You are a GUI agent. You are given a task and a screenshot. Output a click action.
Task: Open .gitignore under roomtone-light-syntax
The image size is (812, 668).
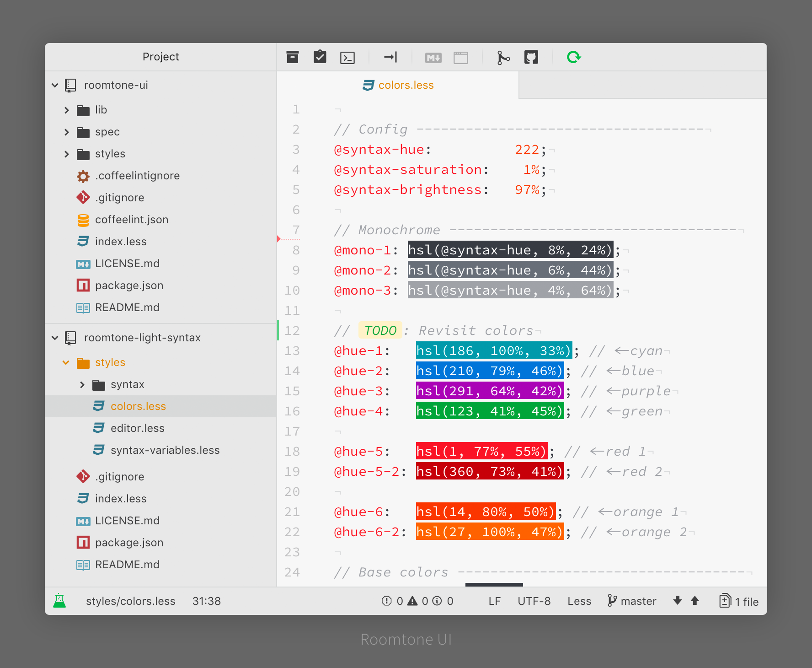click(x=160, y=477)
